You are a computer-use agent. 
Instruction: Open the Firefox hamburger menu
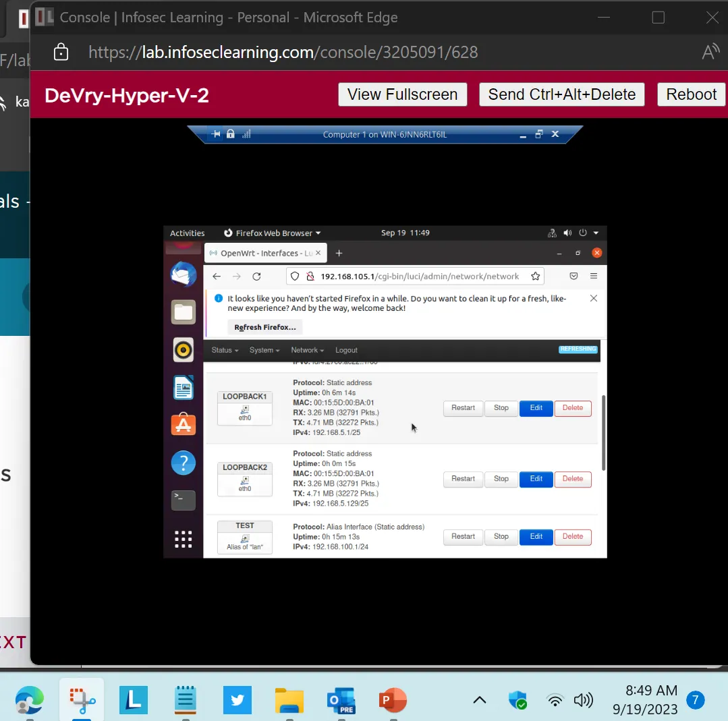[x=594, y=277]
